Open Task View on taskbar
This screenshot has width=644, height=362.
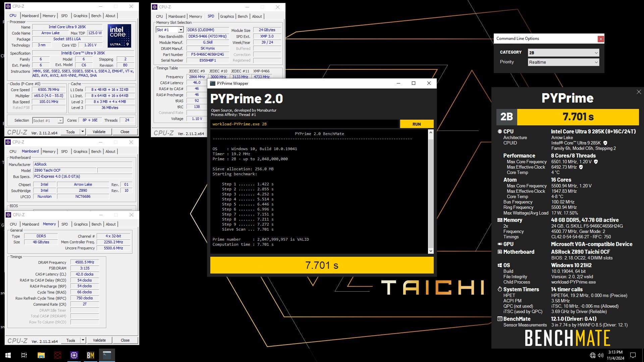coord(24,355)
